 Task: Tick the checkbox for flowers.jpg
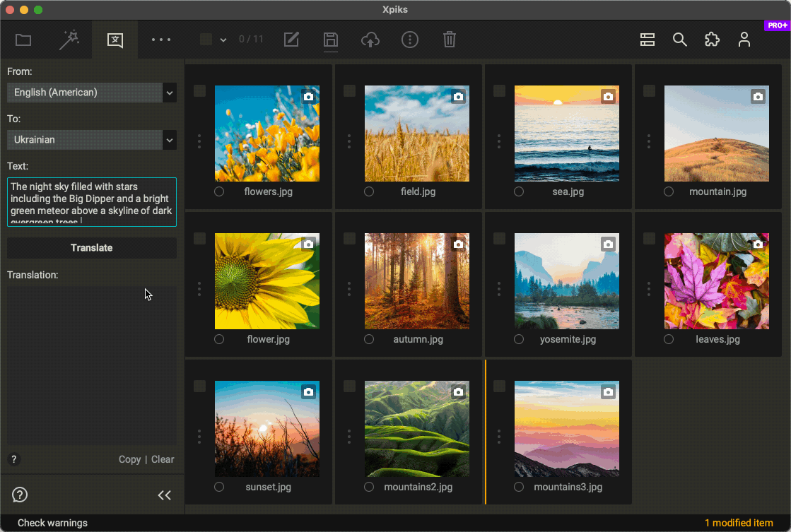[x=200, y=91]
